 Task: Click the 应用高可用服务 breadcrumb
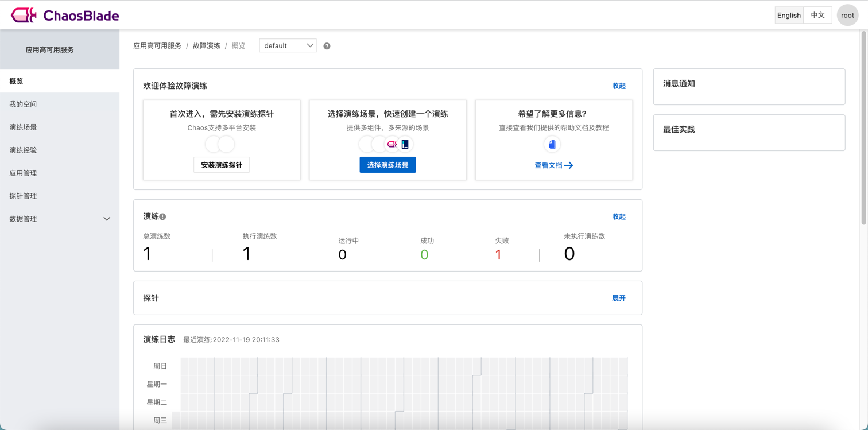tap(157, 46)
